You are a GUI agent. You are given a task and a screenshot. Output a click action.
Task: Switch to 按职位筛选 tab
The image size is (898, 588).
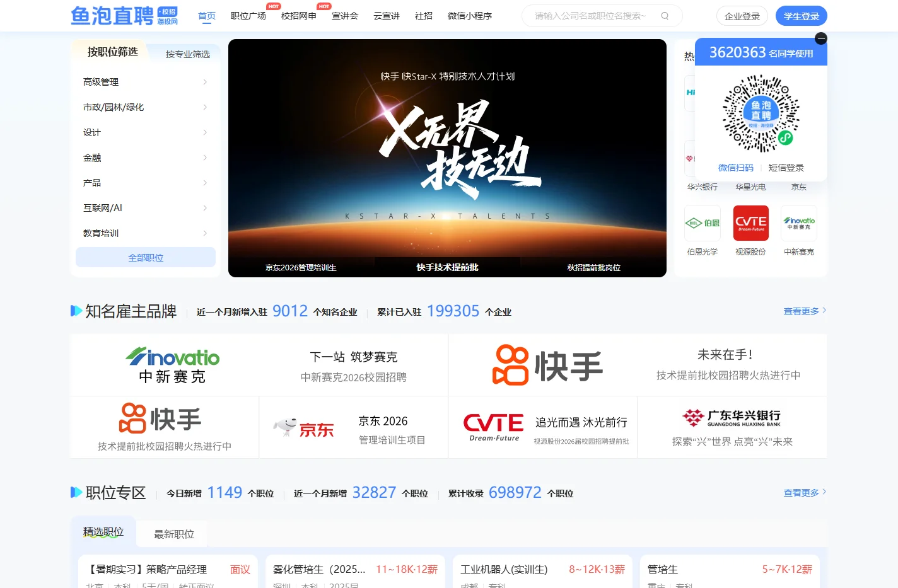point(112,52)
